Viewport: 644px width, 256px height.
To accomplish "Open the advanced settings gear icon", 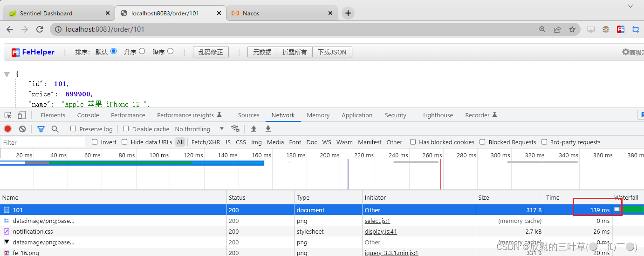I will click(626, 52).
